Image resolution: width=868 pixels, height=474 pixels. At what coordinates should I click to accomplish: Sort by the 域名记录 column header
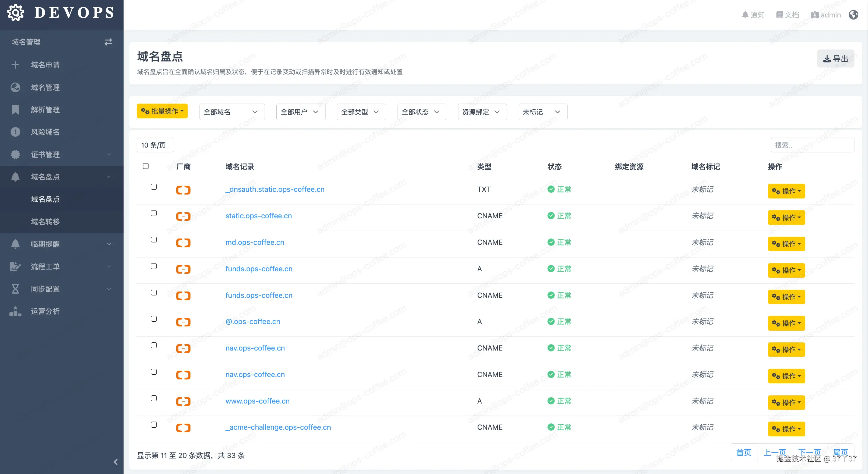240,167
